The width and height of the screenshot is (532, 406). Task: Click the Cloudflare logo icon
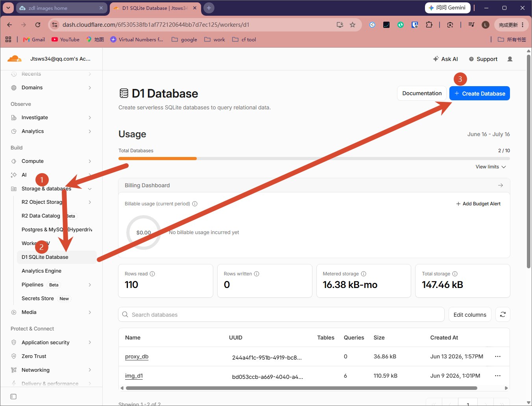coord(15,59)
